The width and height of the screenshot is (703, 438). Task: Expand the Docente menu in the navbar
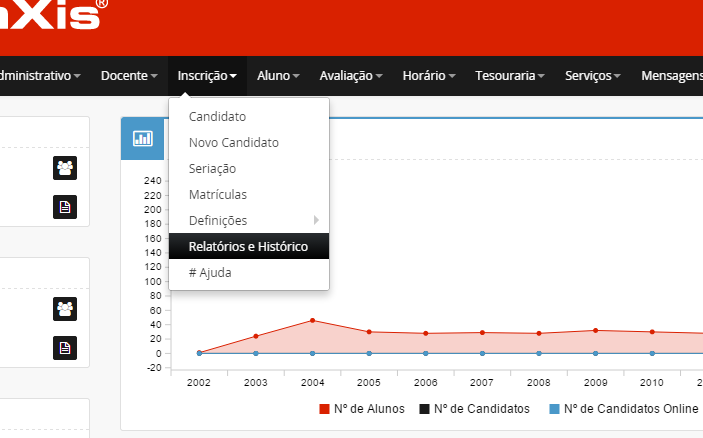130,75
